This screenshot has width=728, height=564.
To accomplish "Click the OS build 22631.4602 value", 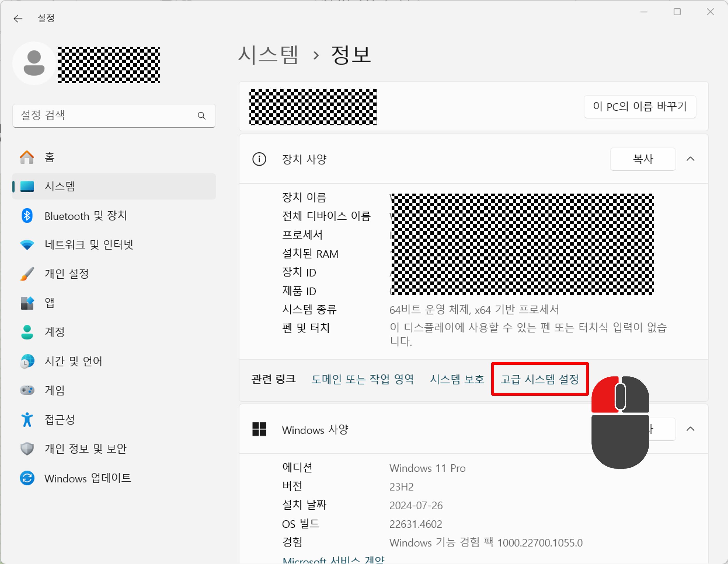I will tap(416, 524).
